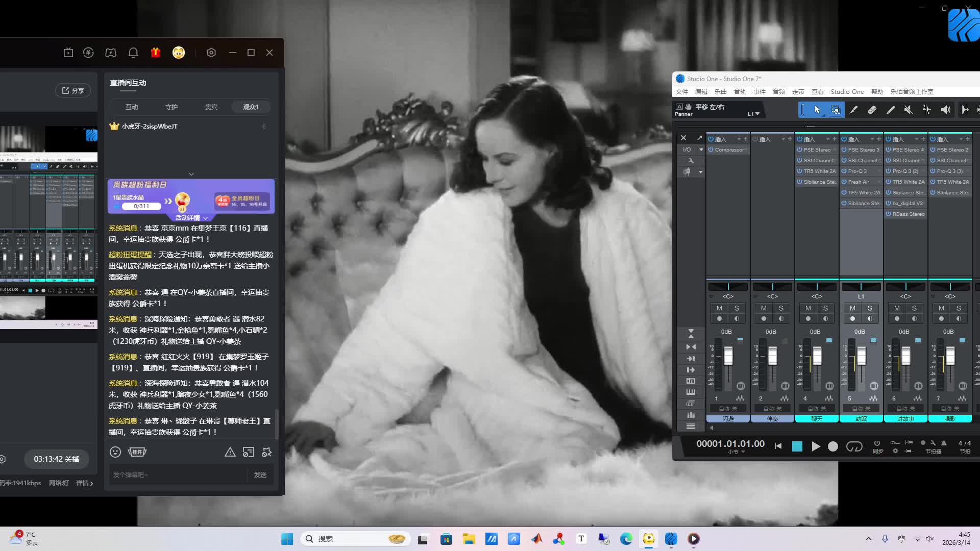This screenshot has width=980, height=551.
Task: Select the Split (razor) tool
Action: [853, 110]
